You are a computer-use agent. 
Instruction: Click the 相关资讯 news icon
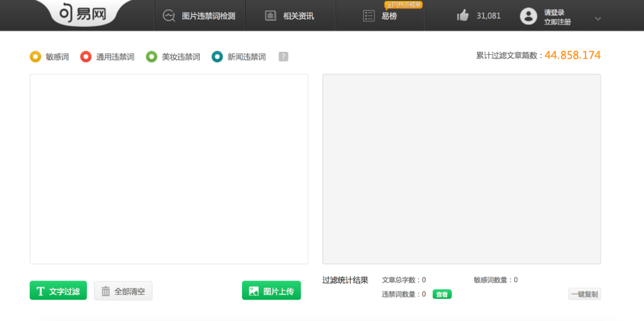[271, 16]
